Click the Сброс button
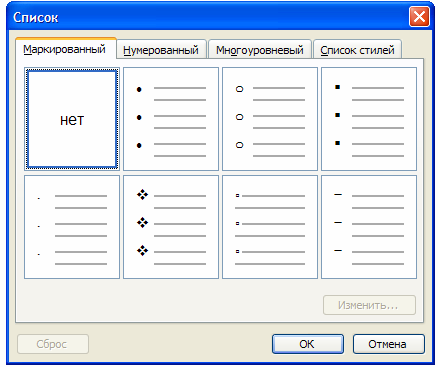The image size is (438, 367). pos(53,344)
